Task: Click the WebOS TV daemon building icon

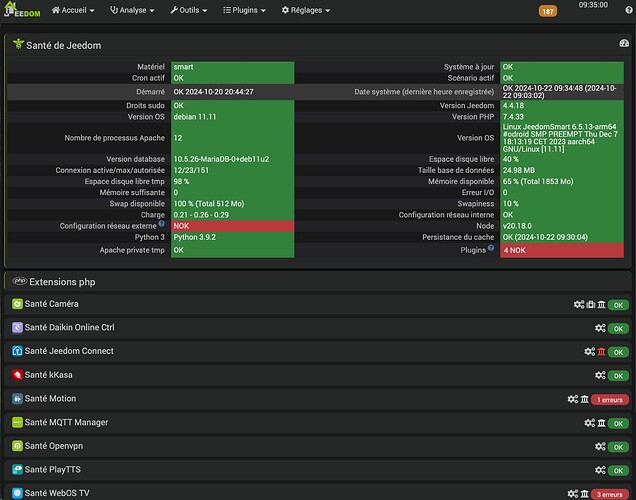Action: tap(584, 494)
